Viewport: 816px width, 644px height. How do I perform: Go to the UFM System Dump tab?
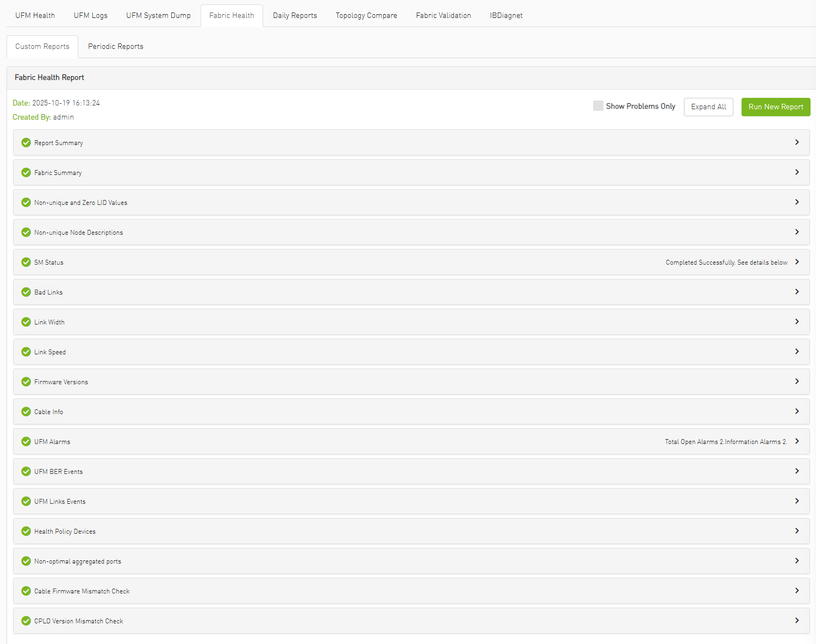click(159, 15)
